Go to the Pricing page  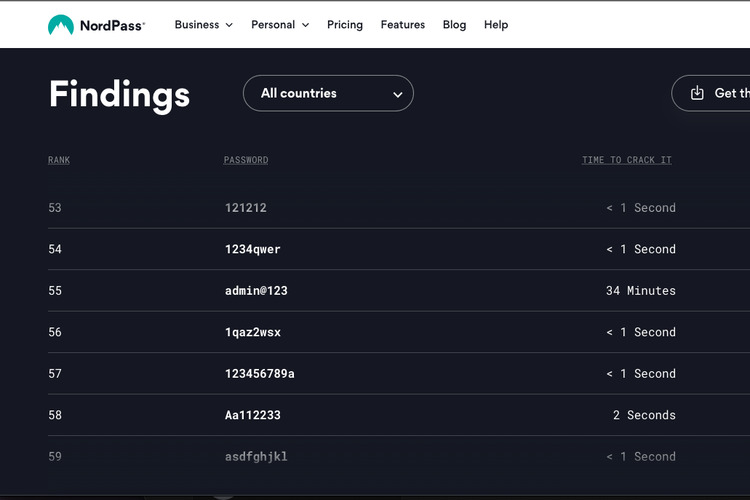(344, 25)
